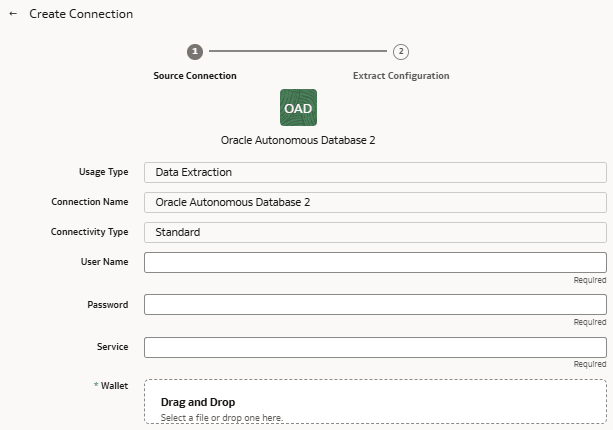Screen dimensions: 613x430
Task: Select step 1 Source Connection circle
Action: coord(195,52)
